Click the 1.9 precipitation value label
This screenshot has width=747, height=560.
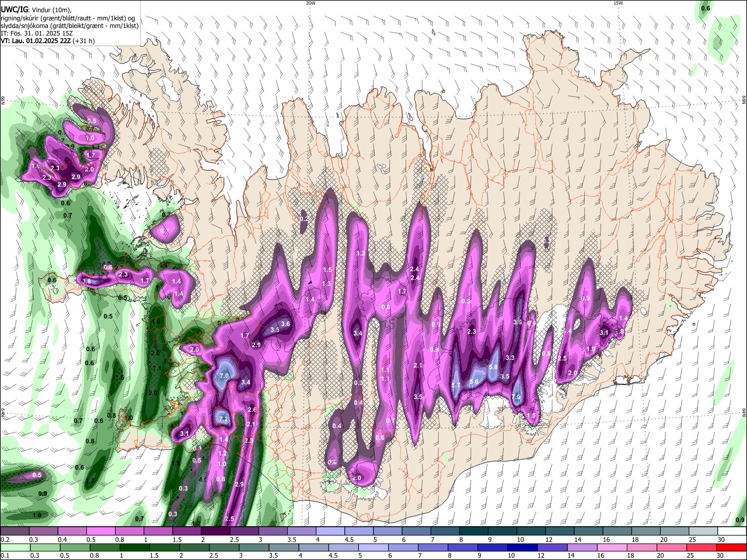[591, 349]
